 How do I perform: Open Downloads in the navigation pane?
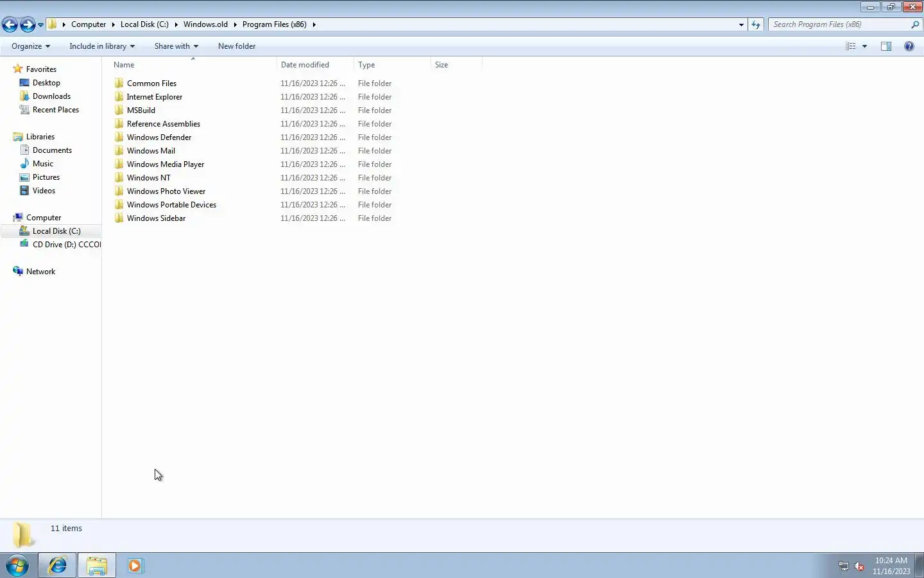51,96
